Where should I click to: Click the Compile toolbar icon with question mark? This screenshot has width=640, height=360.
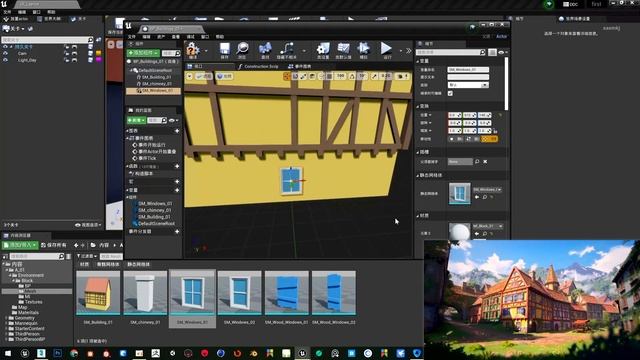click(x=192, y=50)
